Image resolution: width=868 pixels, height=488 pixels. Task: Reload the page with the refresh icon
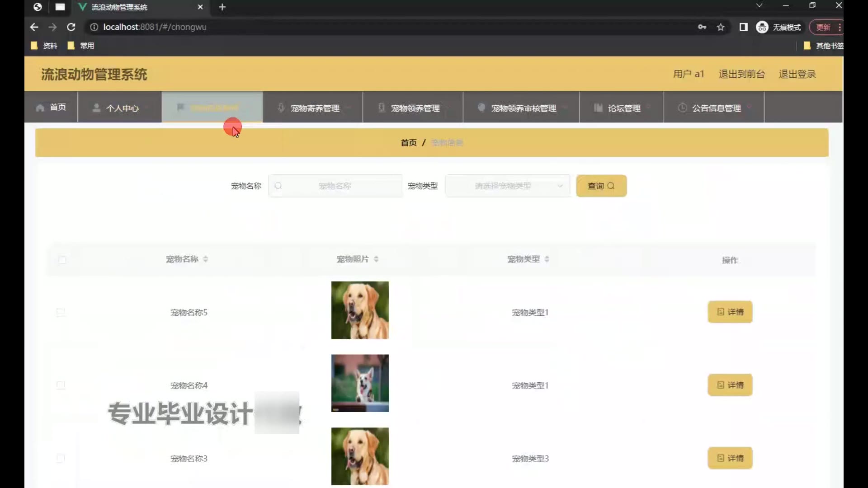point(71,27)
